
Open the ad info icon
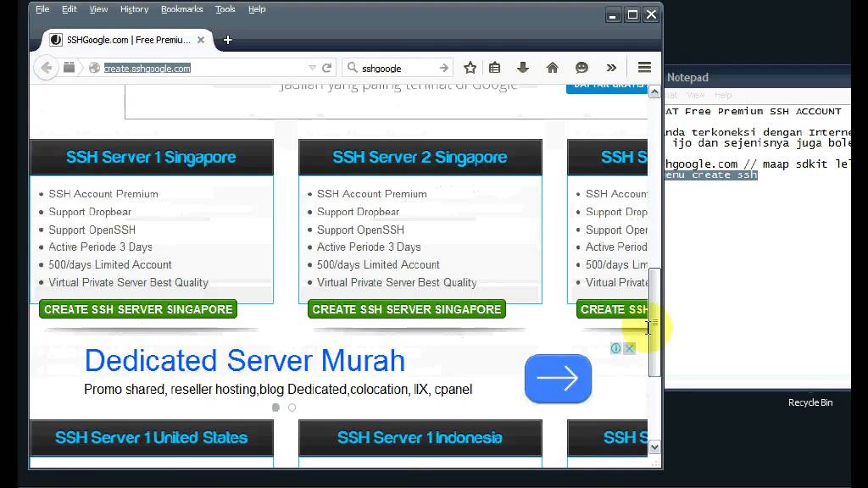point(615,348)
